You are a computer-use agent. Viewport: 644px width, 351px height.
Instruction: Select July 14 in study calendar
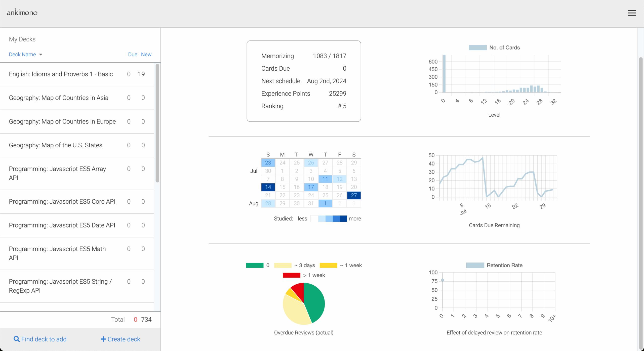pyautogui.click(x=268, y=187)
